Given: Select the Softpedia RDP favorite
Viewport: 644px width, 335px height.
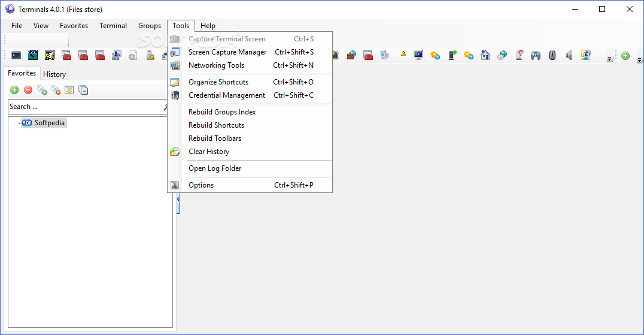Looking at the screenshot, I should (44, 123).
